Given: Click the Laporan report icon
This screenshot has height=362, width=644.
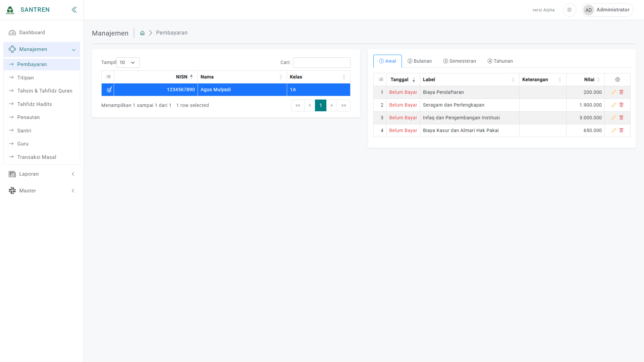Looking at the screenshot, I should coord(12,174).
